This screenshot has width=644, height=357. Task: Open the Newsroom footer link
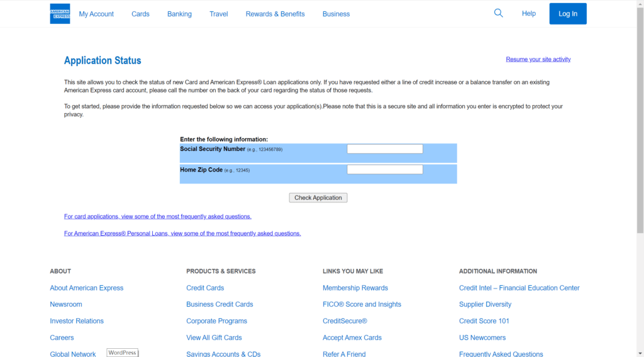[x=66, y=304]
